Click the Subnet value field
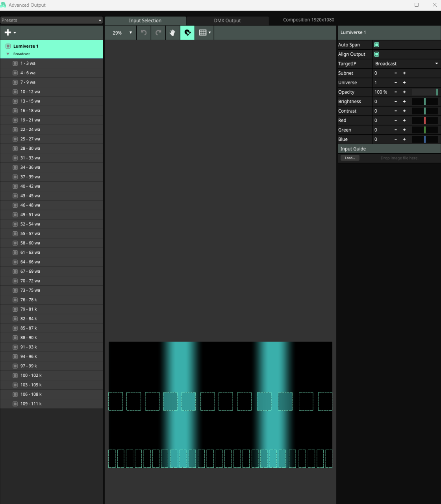Screen dimensions: 441x504 coord(382,73)
